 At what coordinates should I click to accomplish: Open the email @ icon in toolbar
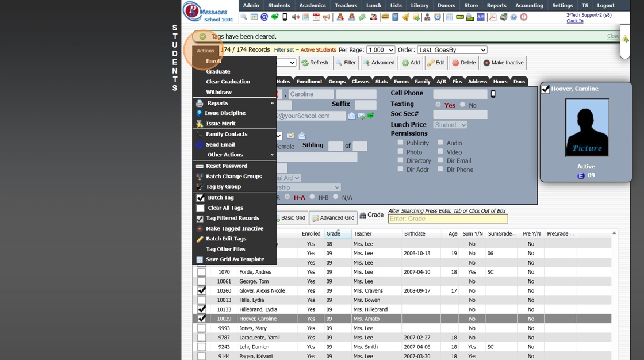point(264,17)
